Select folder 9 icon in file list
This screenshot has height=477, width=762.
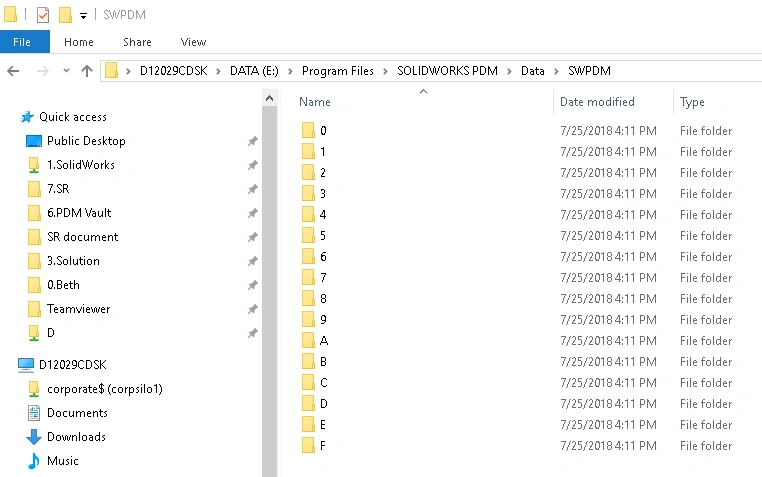308,319
